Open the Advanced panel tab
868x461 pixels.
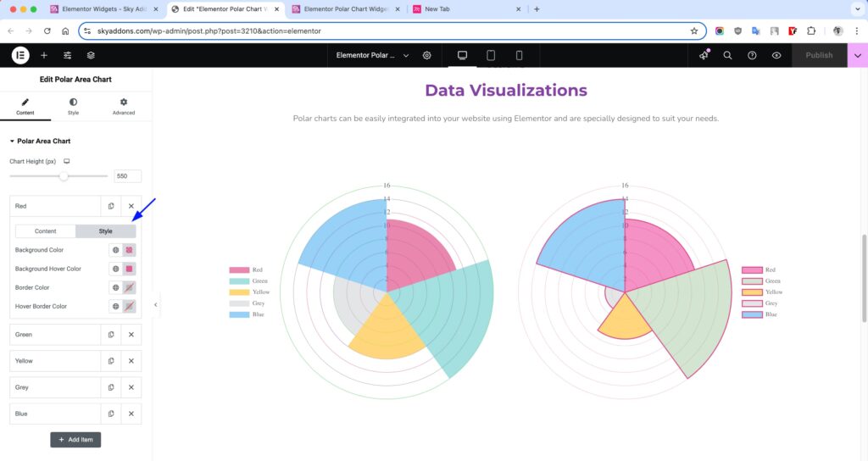(124, 106)
